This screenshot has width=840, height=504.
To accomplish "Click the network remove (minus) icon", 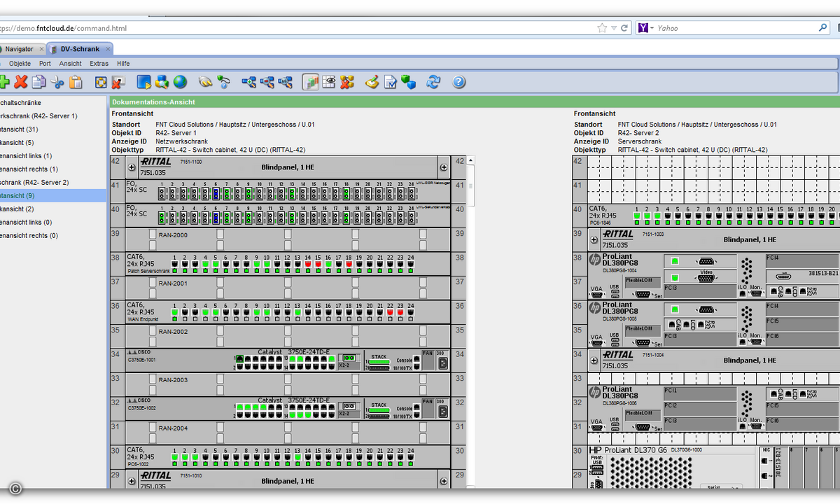I will point(267,82).
